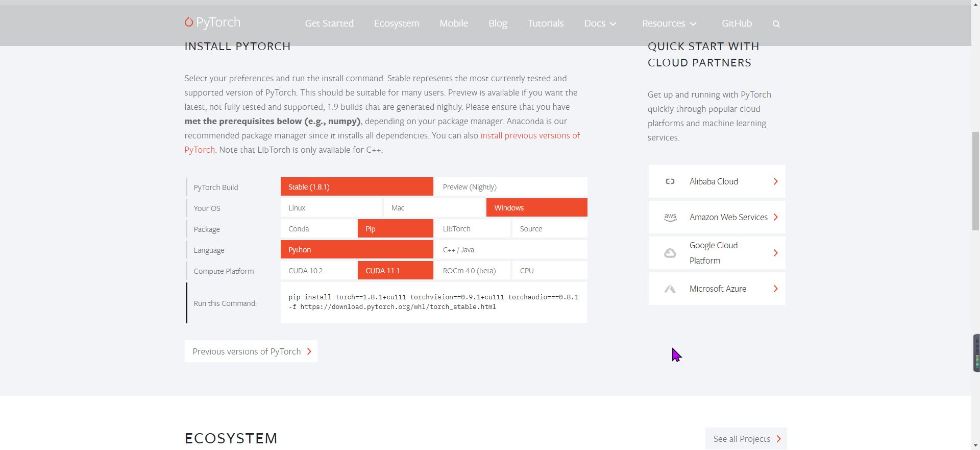Click the arrow on See all Projects
The height and width of the screenshot is (450, 980).
(x=778, y=439)
